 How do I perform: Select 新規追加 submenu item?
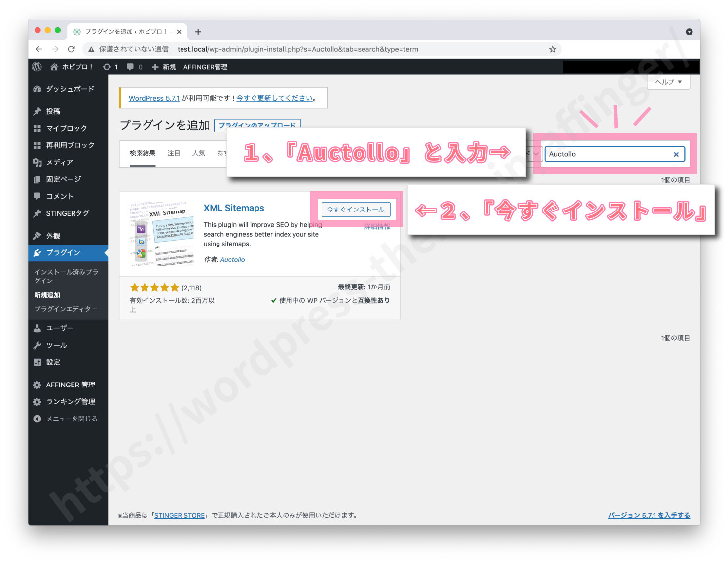click(47, 295)
